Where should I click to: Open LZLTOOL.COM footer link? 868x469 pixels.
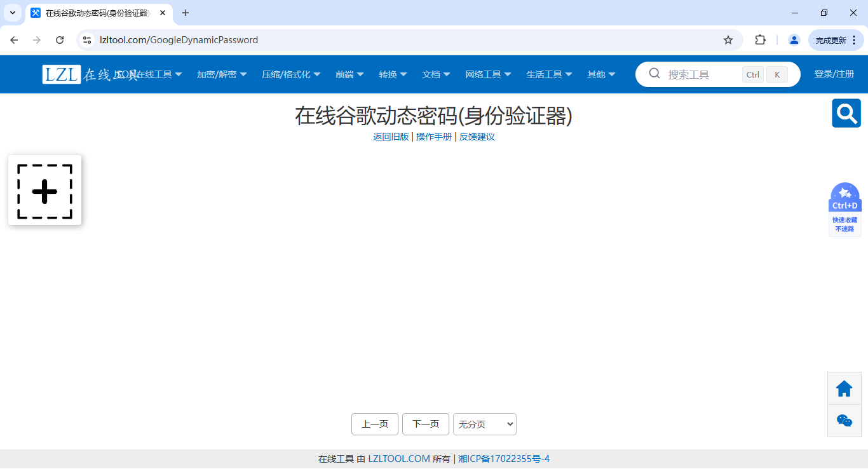coord(399,459)
